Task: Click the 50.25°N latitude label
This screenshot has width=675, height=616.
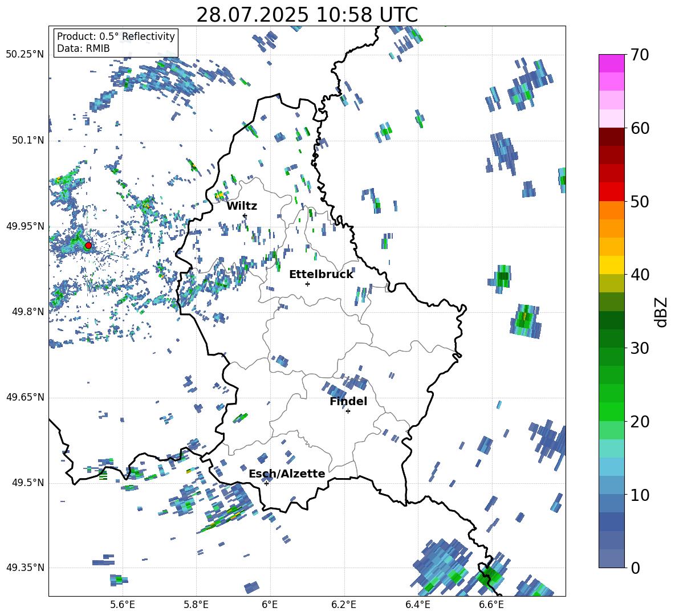Action: (25, 55)
